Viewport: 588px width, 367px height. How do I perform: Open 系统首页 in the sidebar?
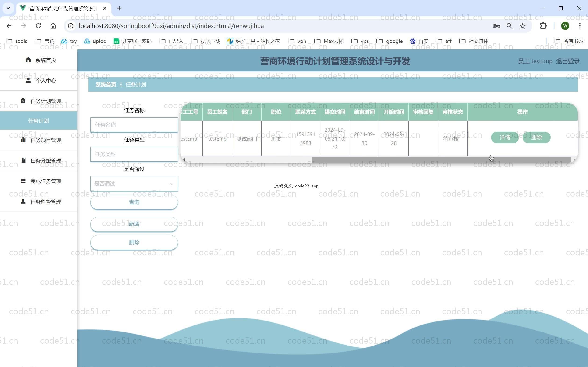click(39, 60)
